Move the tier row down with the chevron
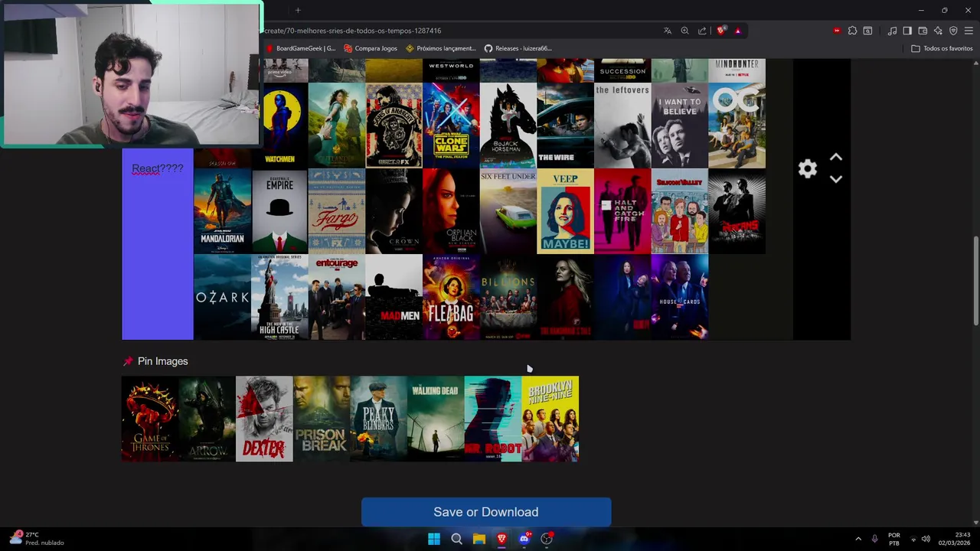Screen dimensions: 980x551 [836, 179]
